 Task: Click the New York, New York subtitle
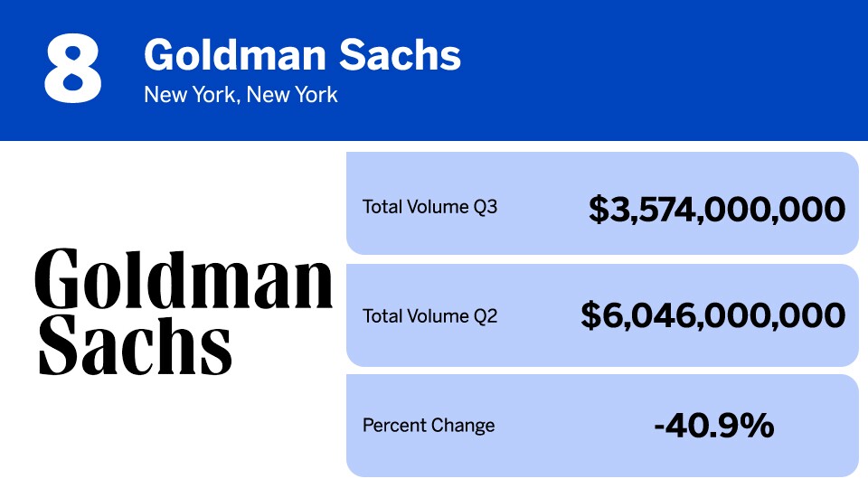pos(241,94)
